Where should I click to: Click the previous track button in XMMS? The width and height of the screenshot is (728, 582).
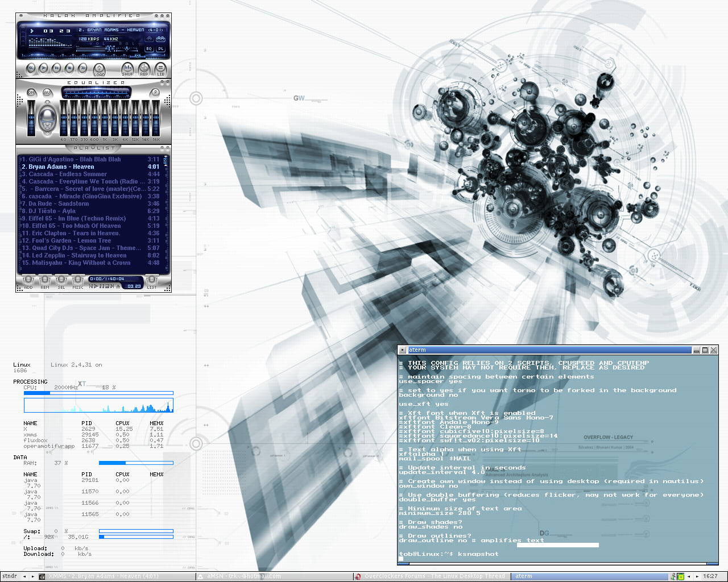coord(31,68)
